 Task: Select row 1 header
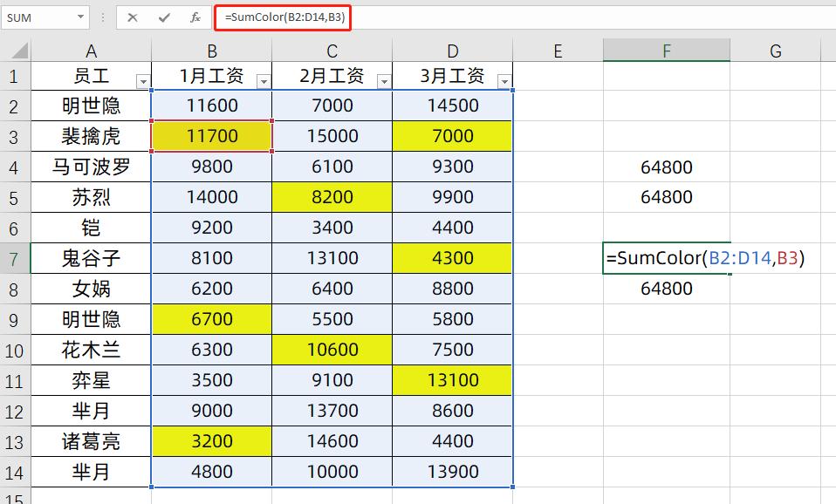click(11, 75)
